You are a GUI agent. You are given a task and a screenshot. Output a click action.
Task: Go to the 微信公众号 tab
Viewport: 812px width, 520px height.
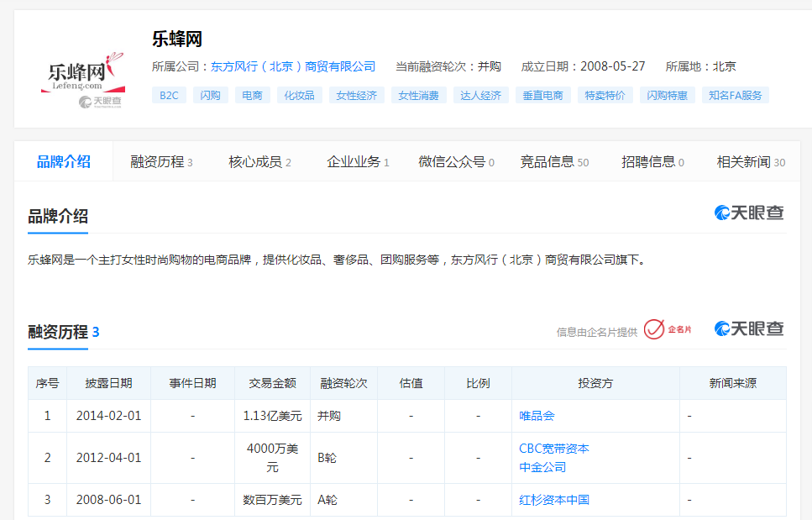click(456, 162)
